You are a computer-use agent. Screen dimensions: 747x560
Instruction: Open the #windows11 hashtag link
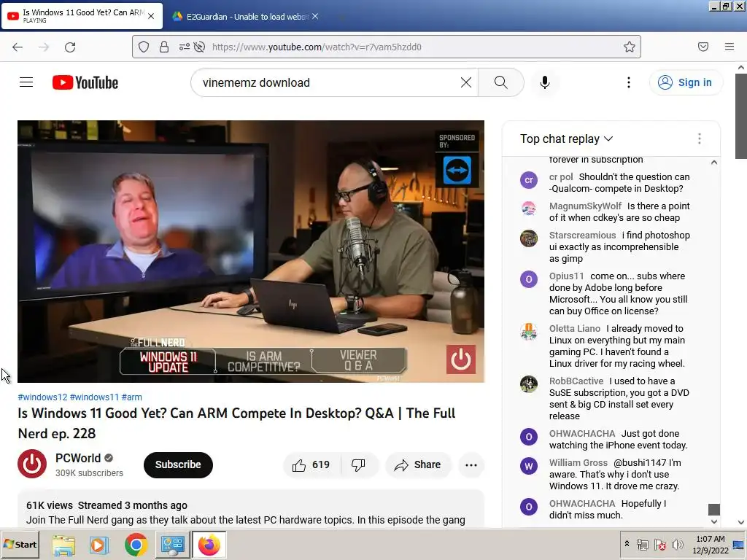[x=94, y=397]
